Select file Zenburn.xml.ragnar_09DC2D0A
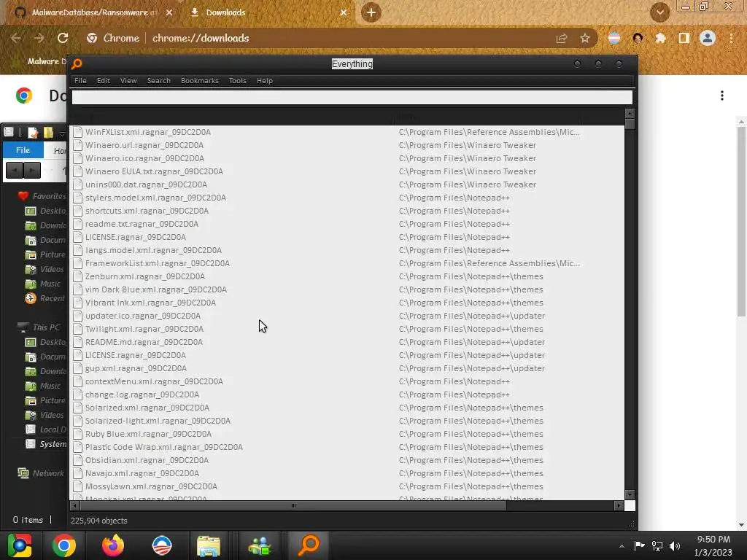 pyautogui.click(x=145, y=276)
